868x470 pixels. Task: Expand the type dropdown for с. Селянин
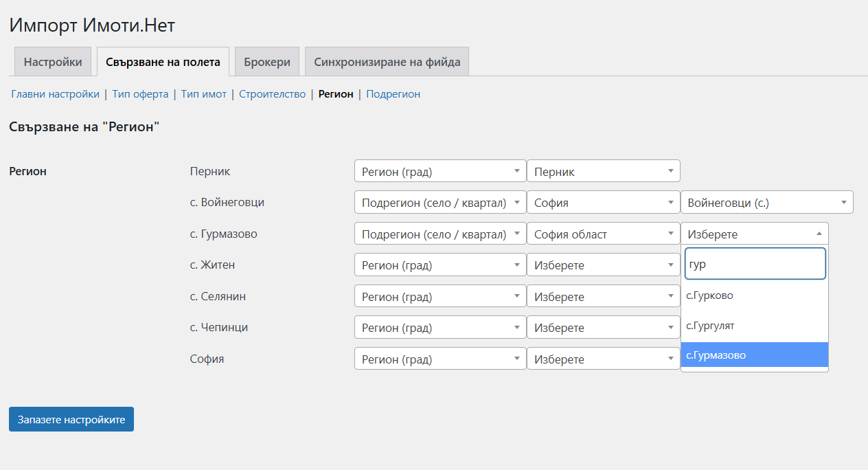(439, 297)
